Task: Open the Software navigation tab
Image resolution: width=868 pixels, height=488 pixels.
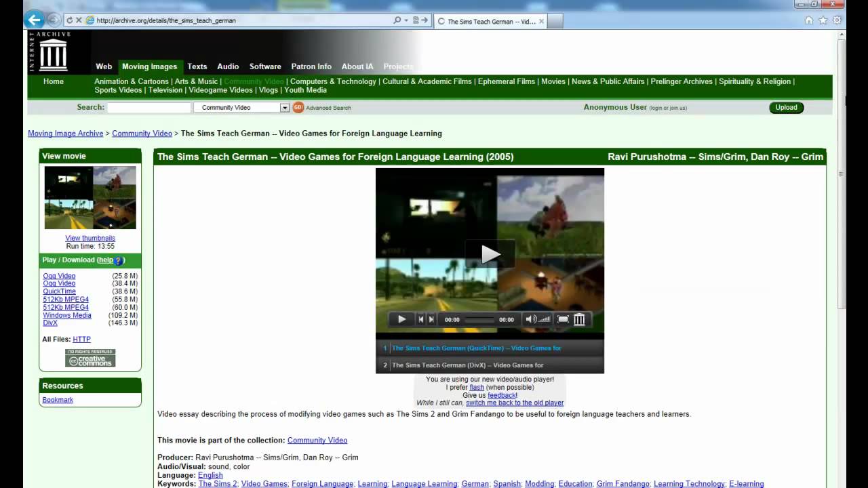Action: coord(265,66)
